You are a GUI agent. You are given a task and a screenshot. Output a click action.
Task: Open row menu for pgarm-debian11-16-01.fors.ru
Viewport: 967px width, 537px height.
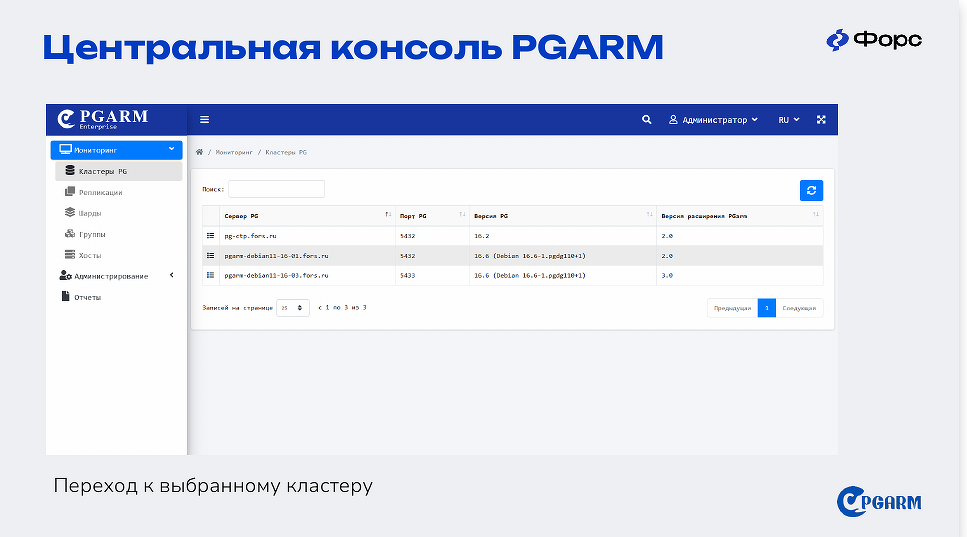[210, 255]
